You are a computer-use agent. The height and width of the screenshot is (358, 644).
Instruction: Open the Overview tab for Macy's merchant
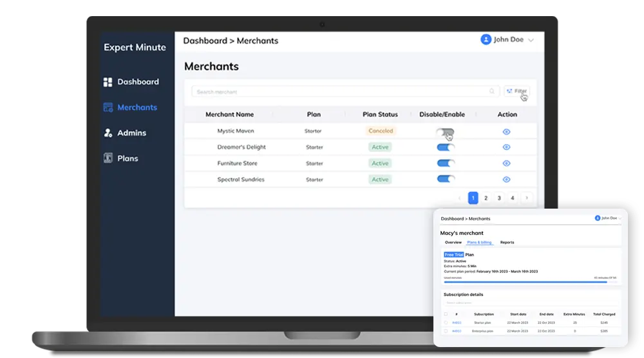click(453, 242)
